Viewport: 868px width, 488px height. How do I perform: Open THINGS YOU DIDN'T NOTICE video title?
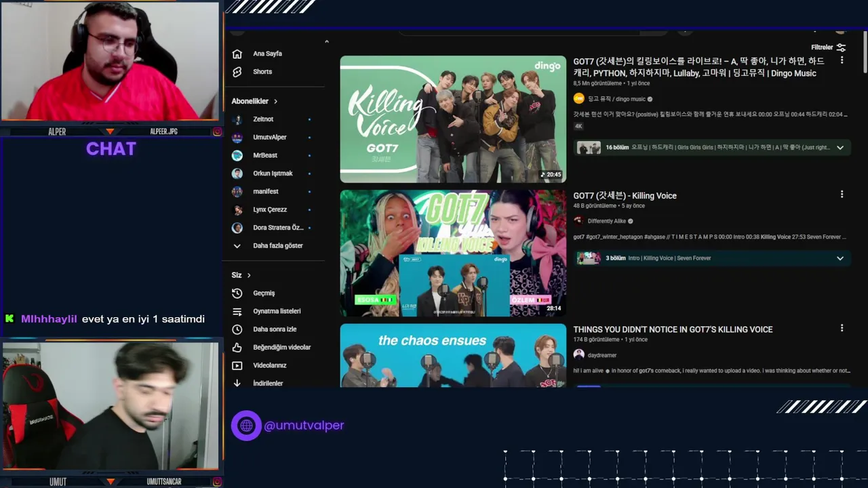[x=673, y=329]
